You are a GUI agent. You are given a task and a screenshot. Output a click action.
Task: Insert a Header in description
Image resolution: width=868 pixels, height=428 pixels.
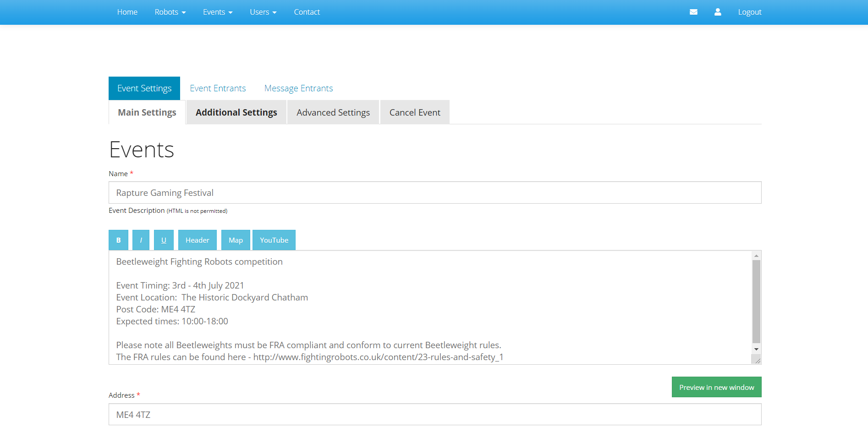tap(197, 240)
